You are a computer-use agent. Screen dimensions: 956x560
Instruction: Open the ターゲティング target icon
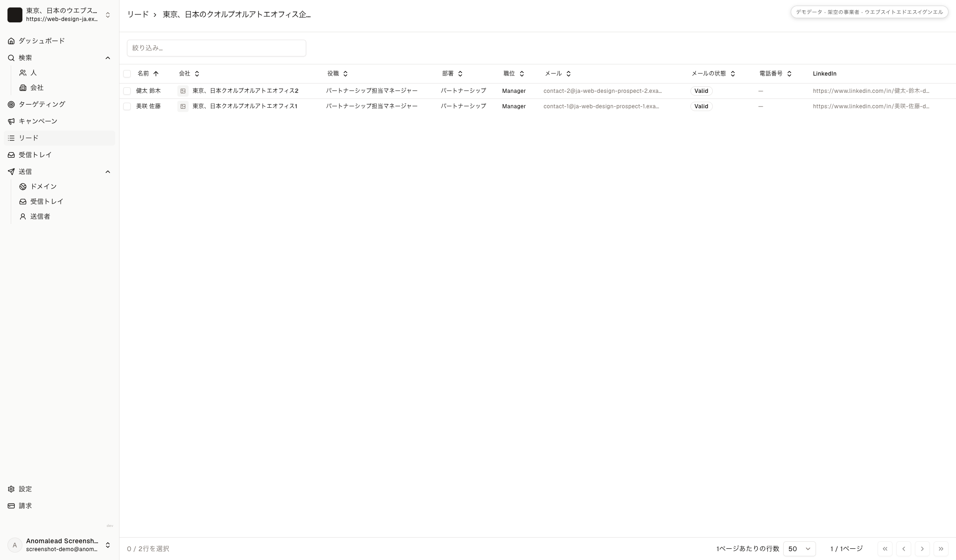[11, 105]
